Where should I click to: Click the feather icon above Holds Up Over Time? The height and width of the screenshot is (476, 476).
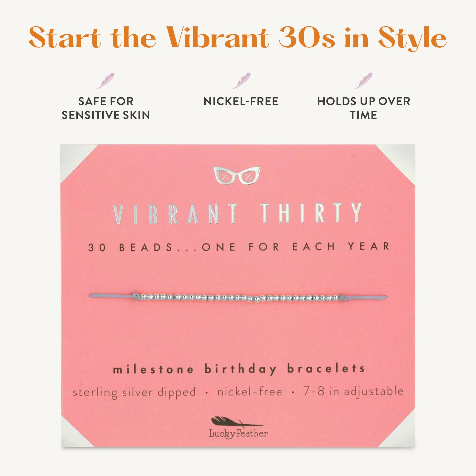coord(364,81)
